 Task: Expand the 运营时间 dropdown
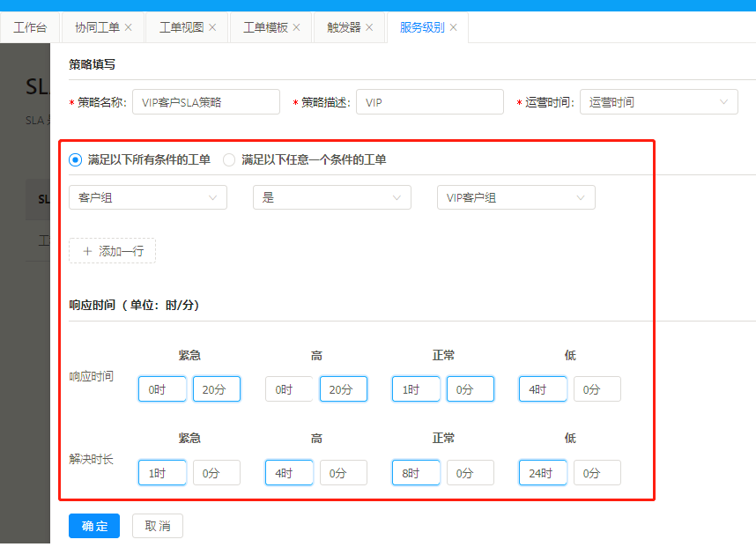[658, 102]
